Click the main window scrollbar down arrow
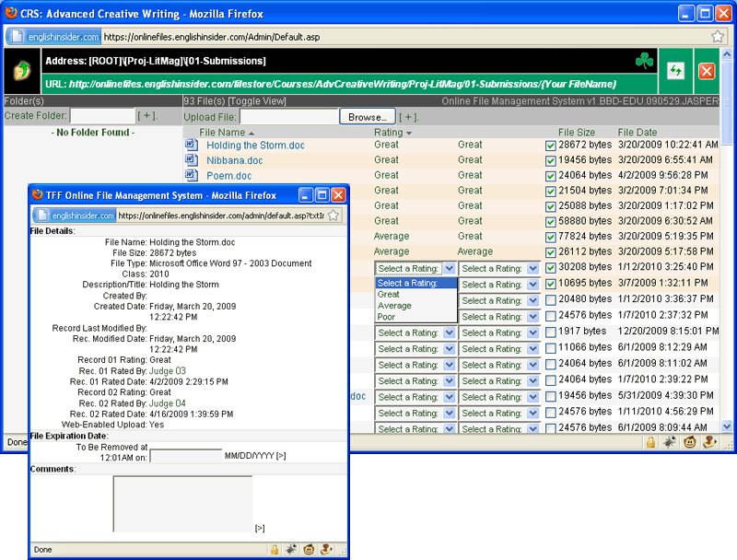The image size is (737, 560). tap(727, 426)
